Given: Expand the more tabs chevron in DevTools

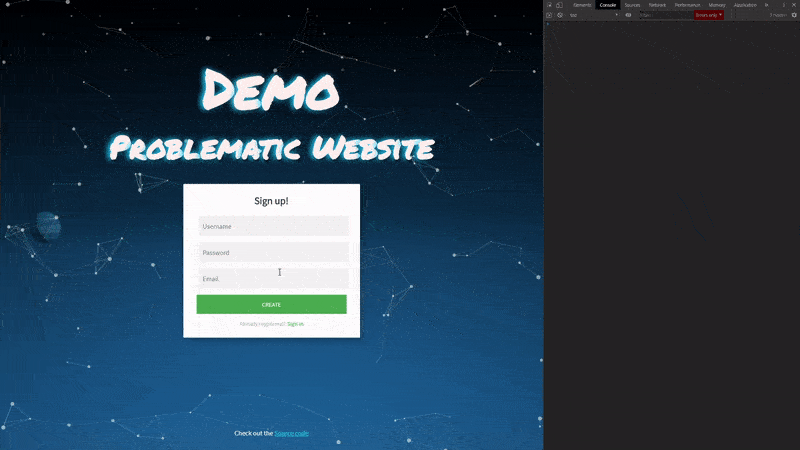Looking at the screenshot, I should [766, 5].
